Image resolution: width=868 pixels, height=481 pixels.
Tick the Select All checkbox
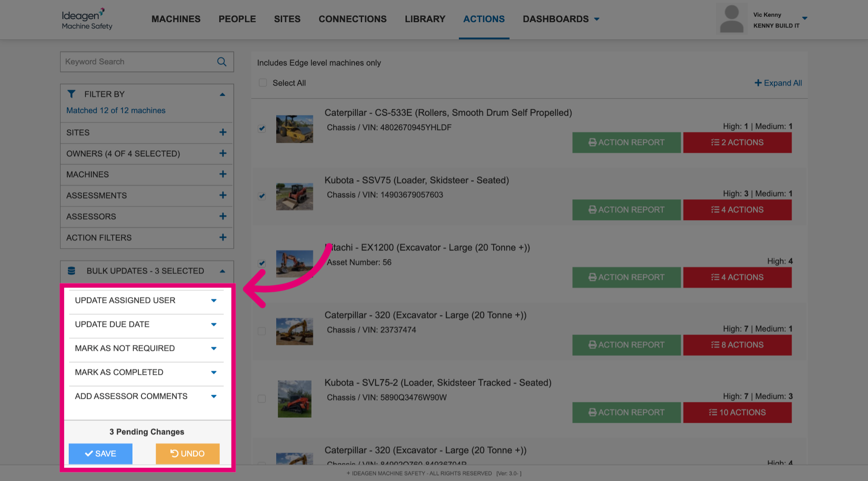(x=263, y=83)
